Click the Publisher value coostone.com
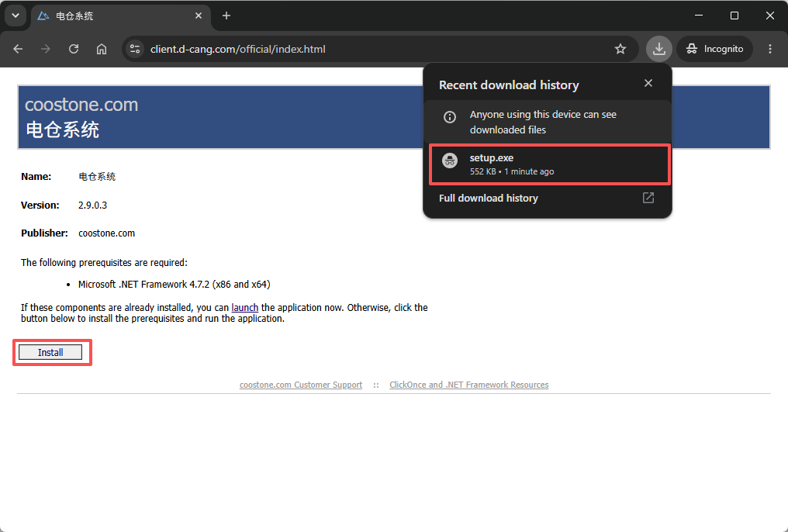The height and width of the screenshot is (532, 788). coord(106,233)
